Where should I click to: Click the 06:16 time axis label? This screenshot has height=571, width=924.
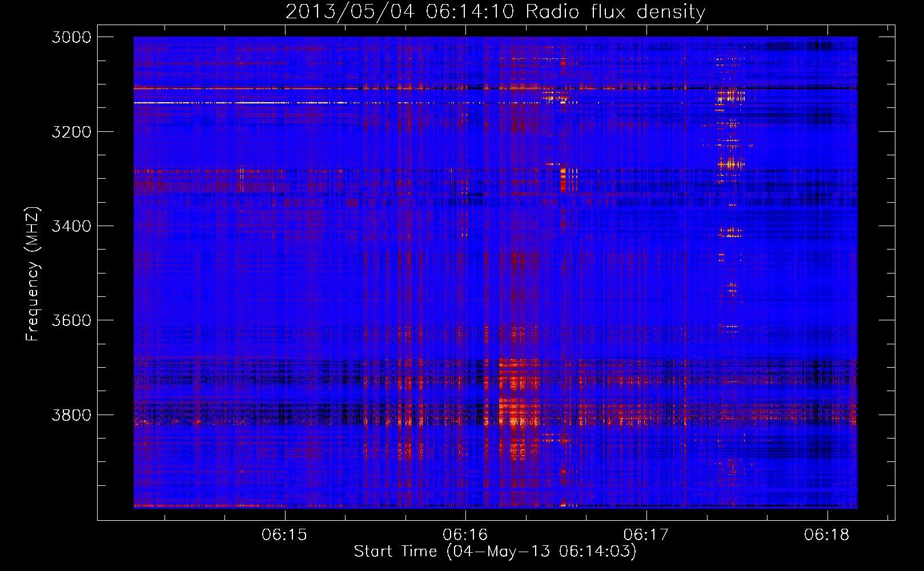point(465,534)
